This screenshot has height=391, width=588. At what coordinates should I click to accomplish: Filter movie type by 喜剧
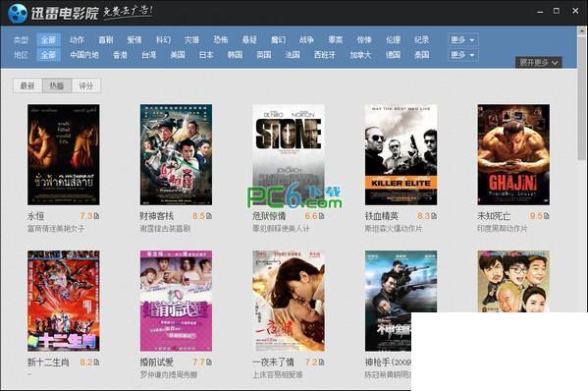(106, 39)
